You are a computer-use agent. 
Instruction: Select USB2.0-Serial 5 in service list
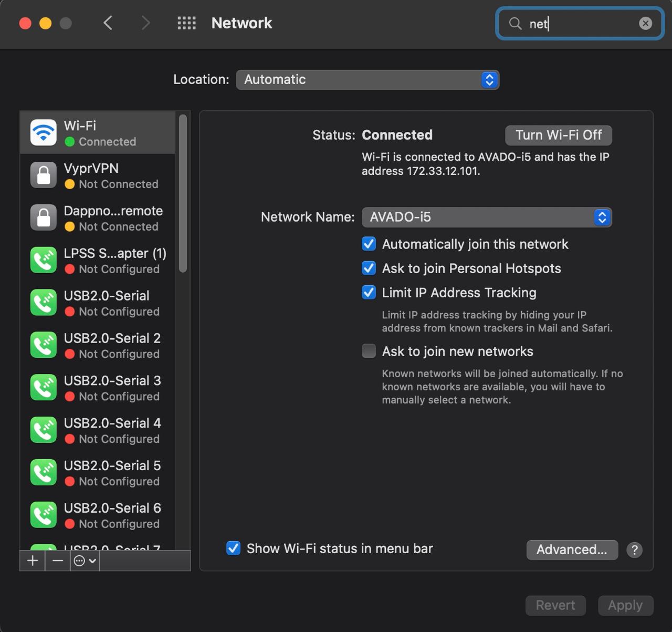coord(112,473)
